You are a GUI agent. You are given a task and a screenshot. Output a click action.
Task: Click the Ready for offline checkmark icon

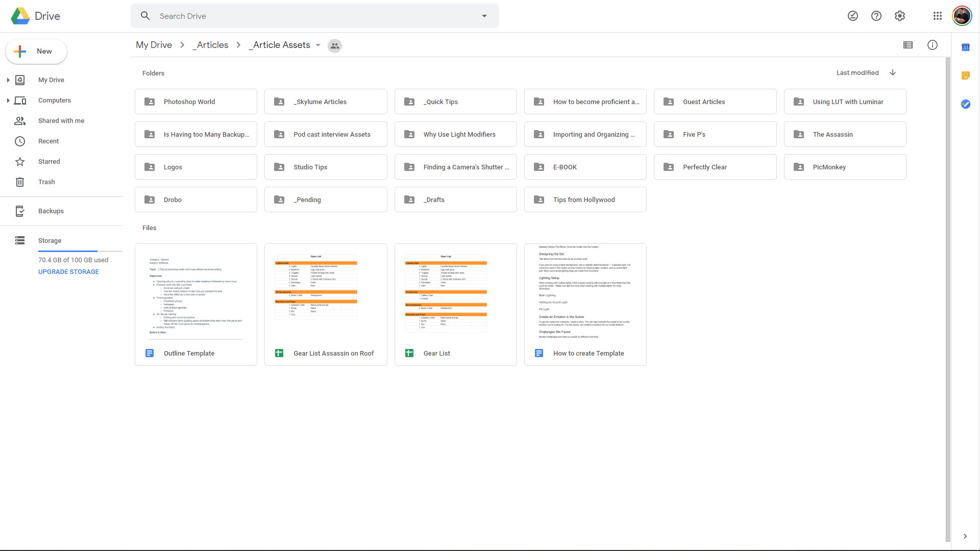tap(853, 16)
